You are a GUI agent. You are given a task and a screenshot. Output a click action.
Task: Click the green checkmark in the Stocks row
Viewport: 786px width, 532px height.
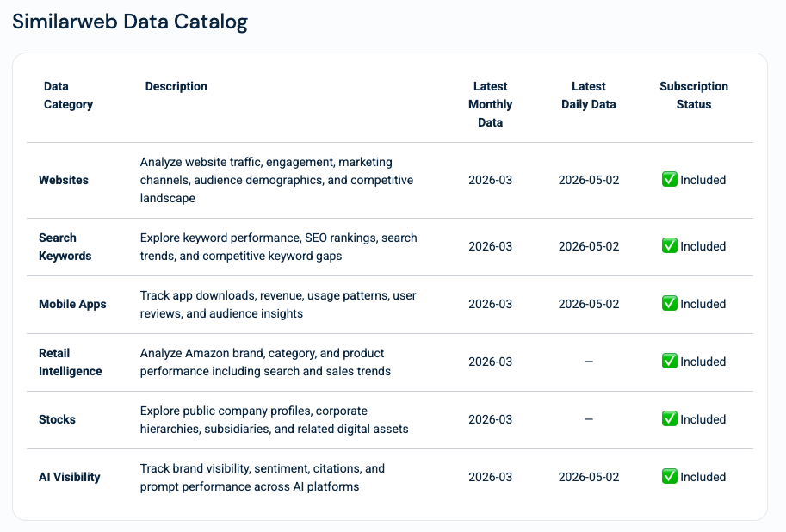tap(670, 418)
